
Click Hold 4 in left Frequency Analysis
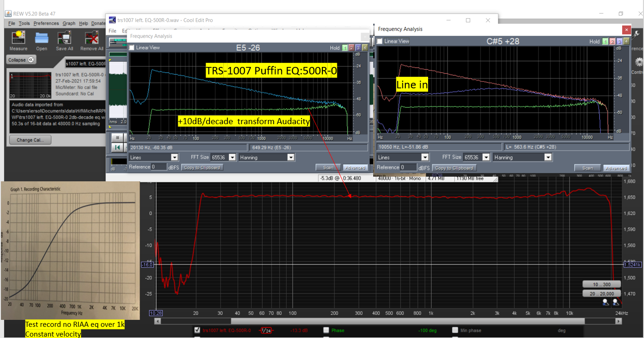coord(364,47)
